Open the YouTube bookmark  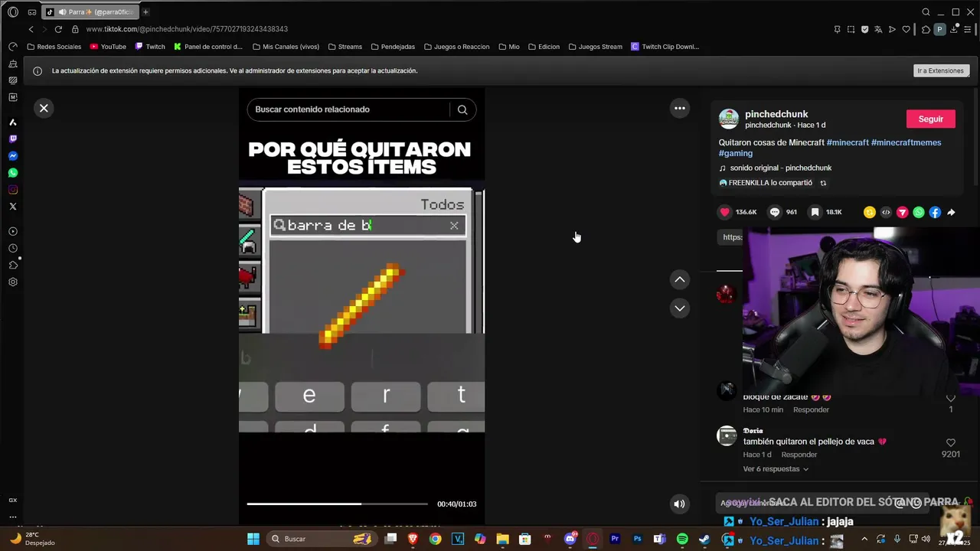[108, 47]
